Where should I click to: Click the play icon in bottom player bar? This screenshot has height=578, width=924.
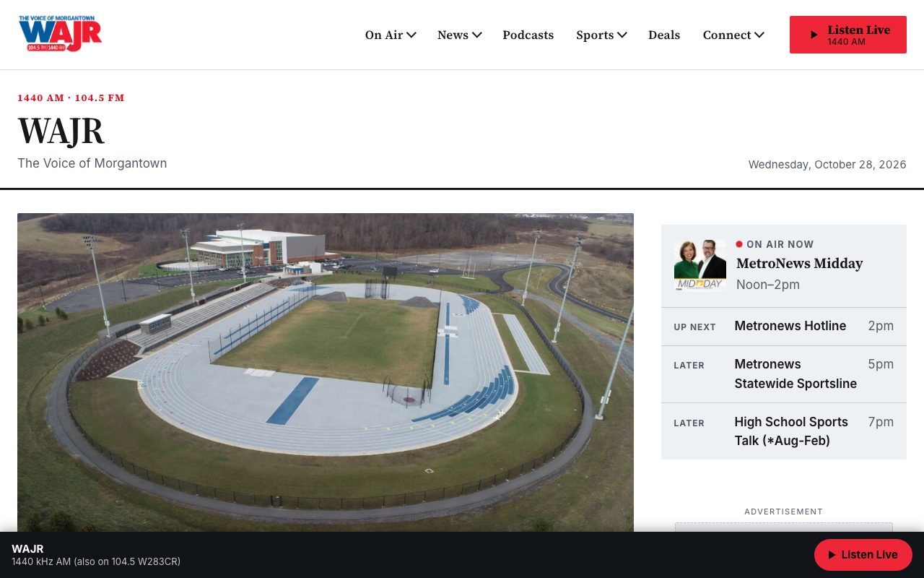pyautogui.click(x=832, y=555)
